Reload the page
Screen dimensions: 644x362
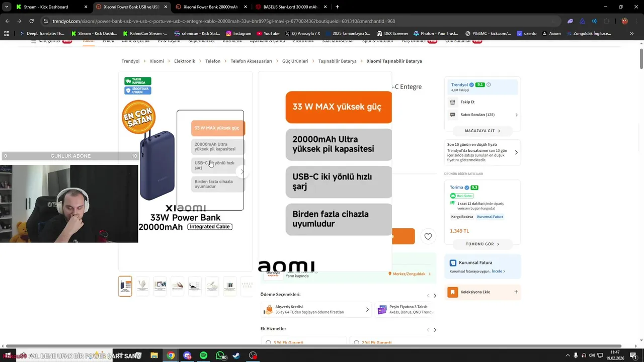click(x=31, y=21)
